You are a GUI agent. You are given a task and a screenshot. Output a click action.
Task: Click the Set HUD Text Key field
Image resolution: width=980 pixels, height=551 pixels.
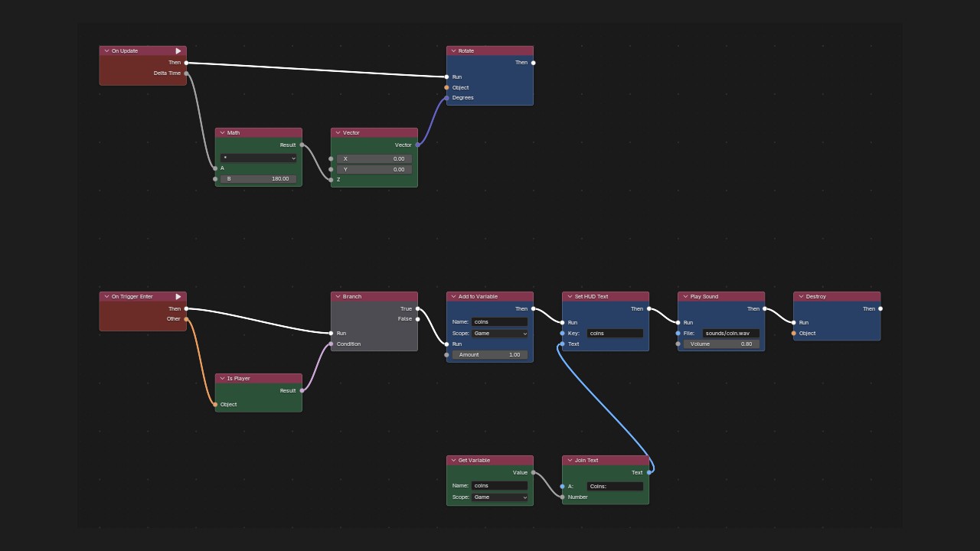pos(616,334)
